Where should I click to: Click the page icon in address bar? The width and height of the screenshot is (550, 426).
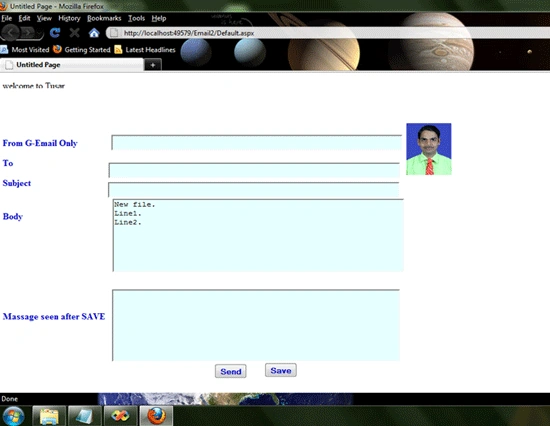(114, 33)
